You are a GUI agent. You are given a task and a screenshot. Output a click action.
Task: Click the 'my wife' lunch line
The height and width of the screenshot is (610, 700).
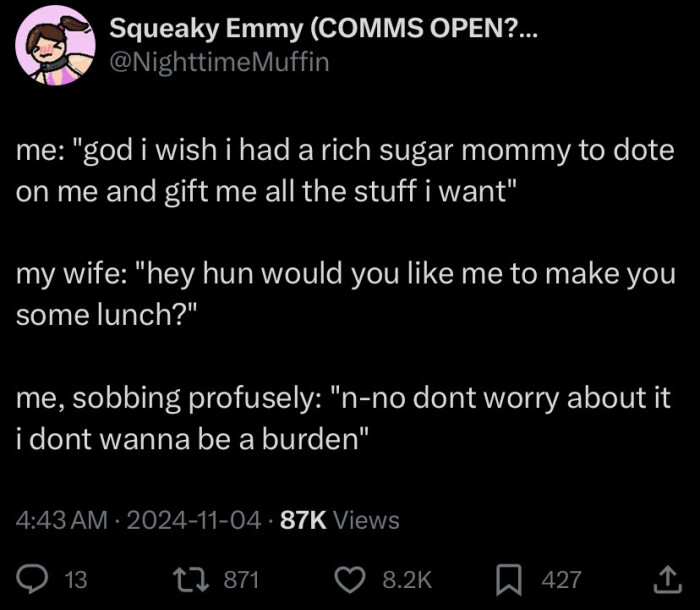tap(345, 294)
